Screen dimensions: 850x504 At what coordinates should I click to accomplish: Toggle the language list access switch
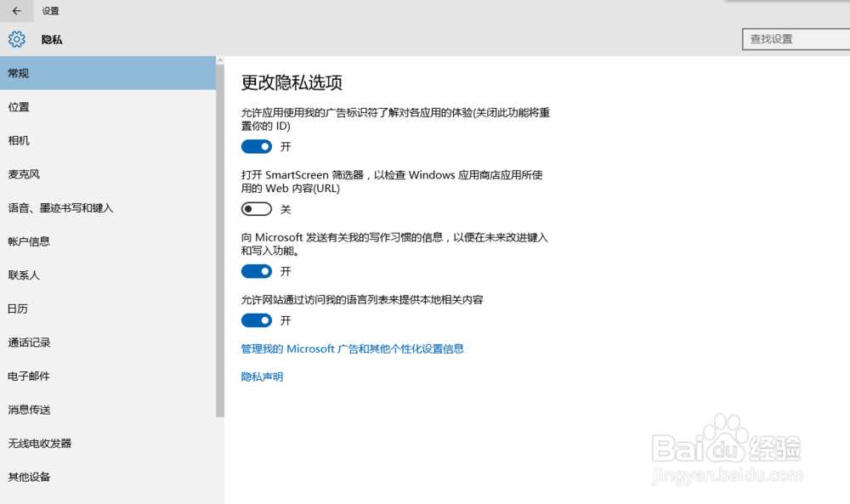257,320
